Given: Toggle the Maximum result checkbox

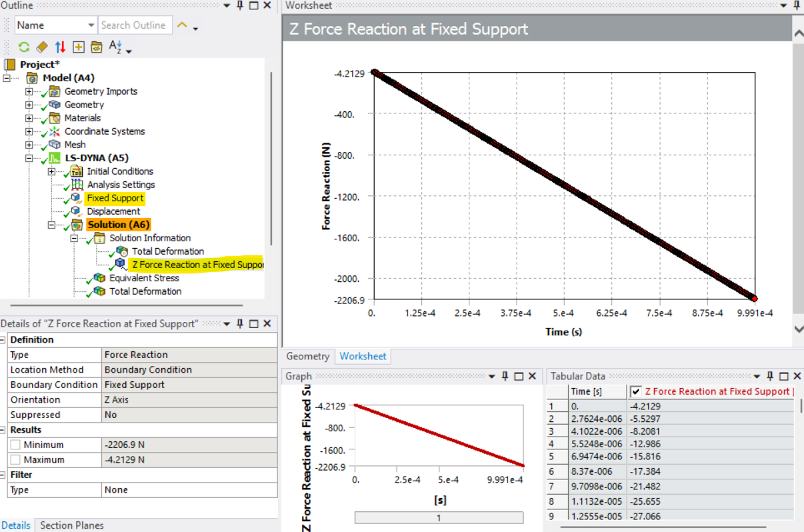Looking at the screenshot, I should coord(15,460).
